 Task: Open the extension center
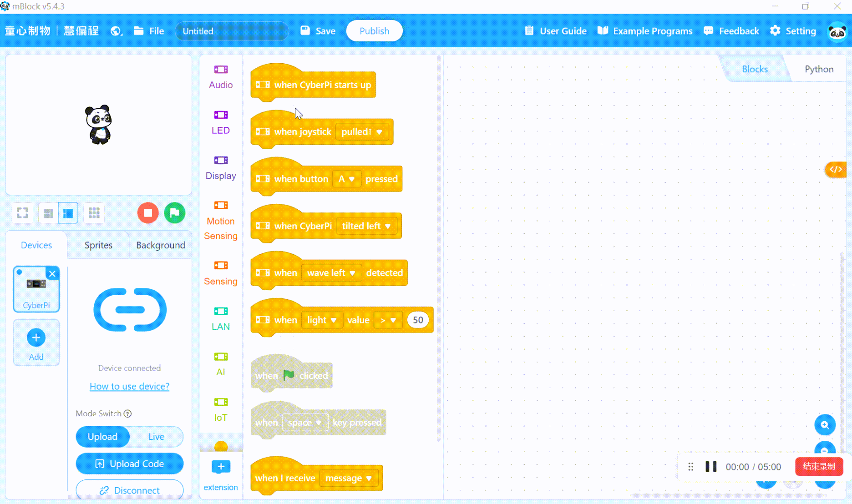click(221, 475)
